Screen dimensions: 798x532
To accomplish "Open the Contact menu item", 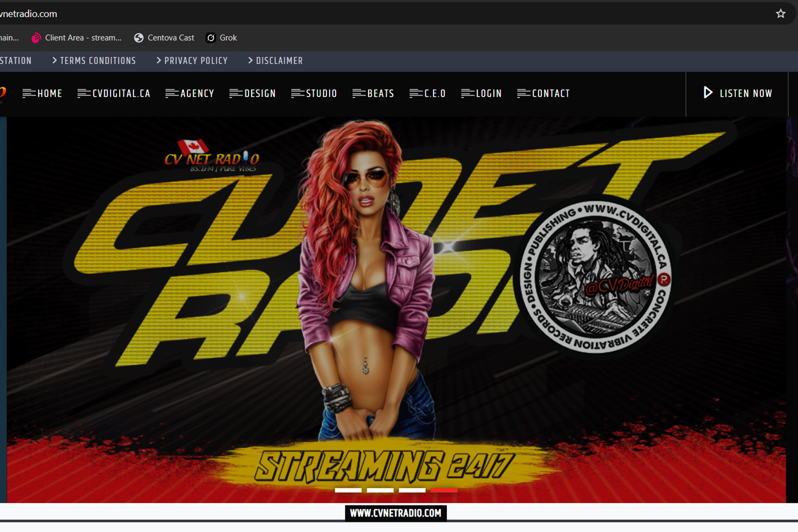I will [x=551, y=94].
